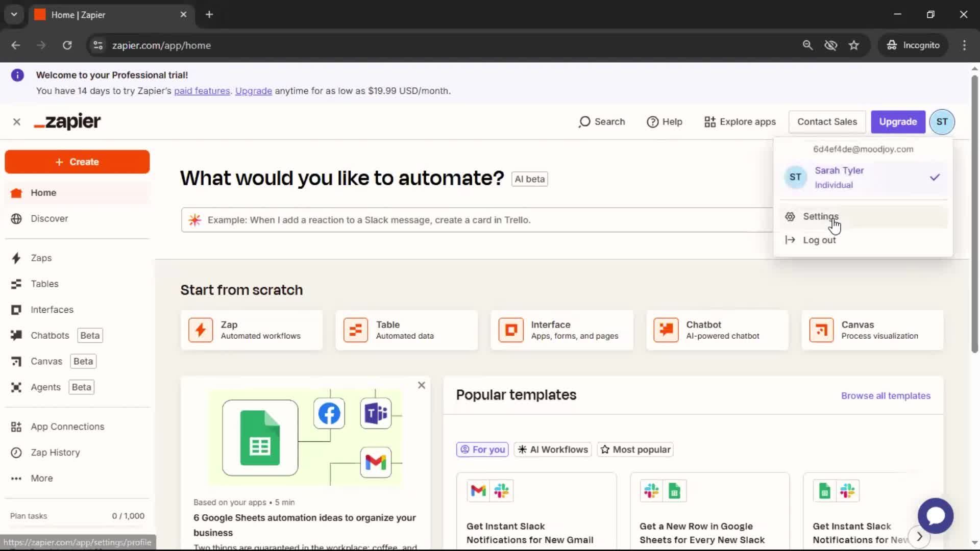
Task: Open the Google Sheets automation ideas thumbnail
Action: coord(305,437)
